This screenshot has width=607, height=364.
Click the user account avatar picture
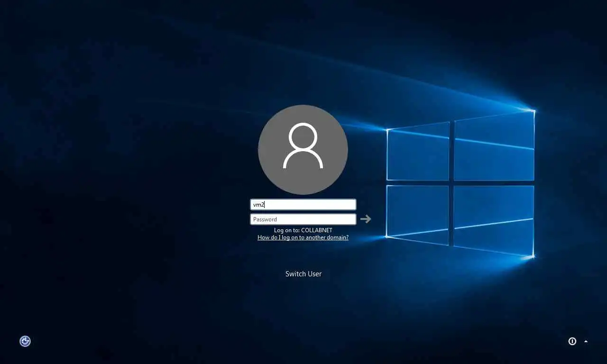click(x=303, y=149)
